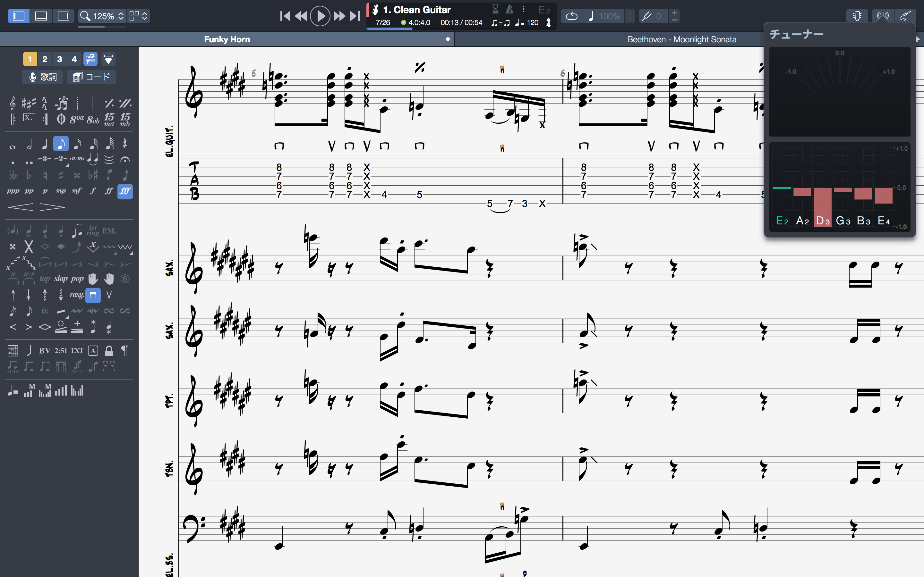This screenshot has height=577, width=924.
Task: Toggle the loop playback button
Action: (571, 16)
